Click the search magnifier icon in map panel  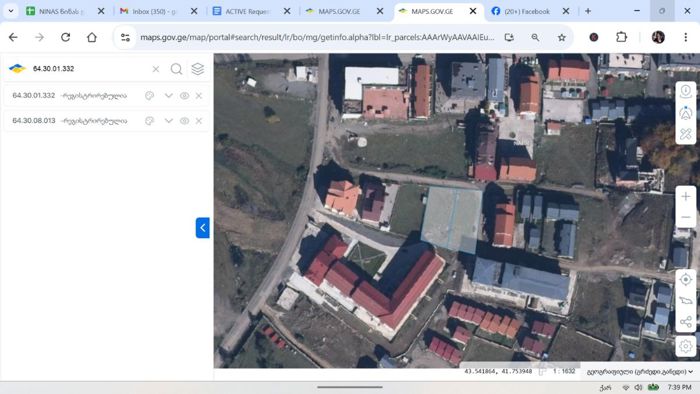pos(176,69)
